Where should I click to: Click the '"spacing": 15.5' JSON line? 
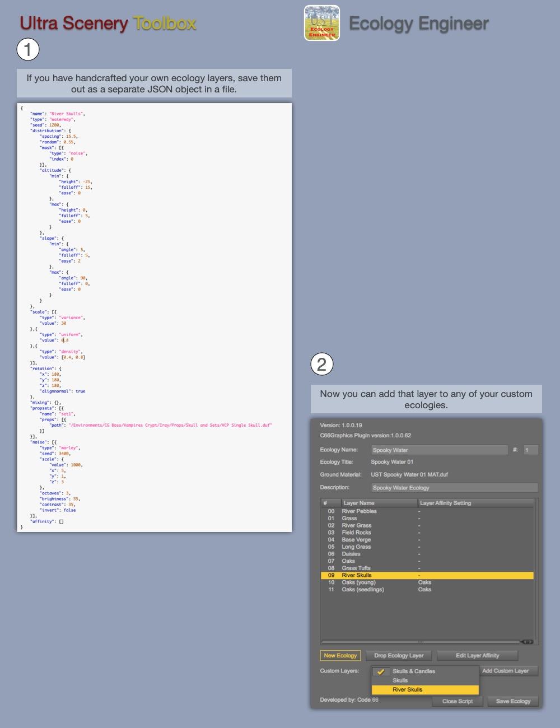click(x=59, y=137)
